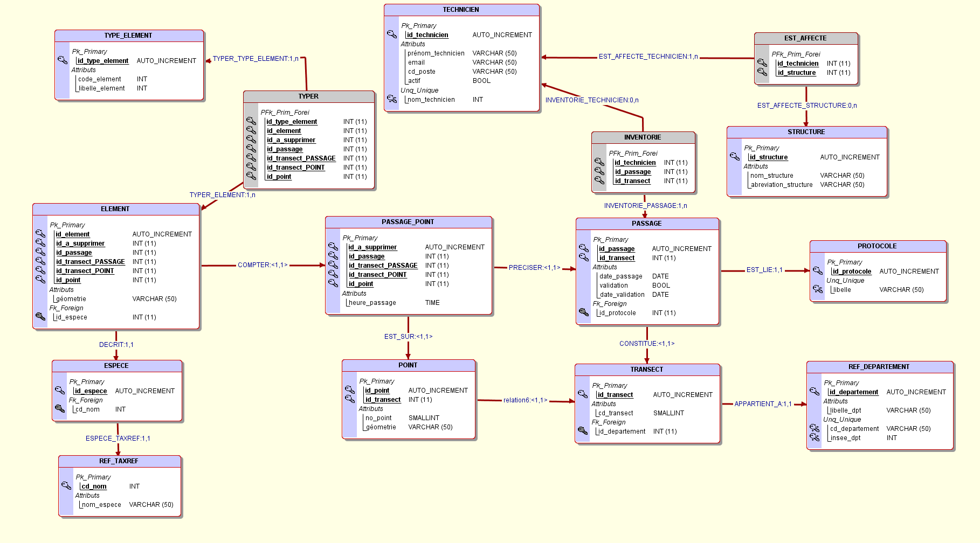
Task: Click the key icon beside id_a_supprimer in PASSAGE_POINT
Action: click(x=333, y=247)
